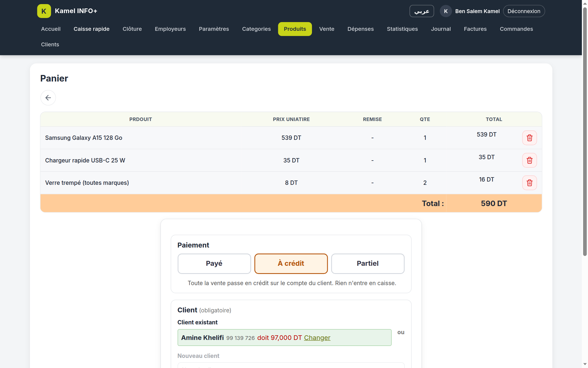This screenshot has width=588, height=368.
Task: Go to Caisse rapide
Action: point(91,29)
